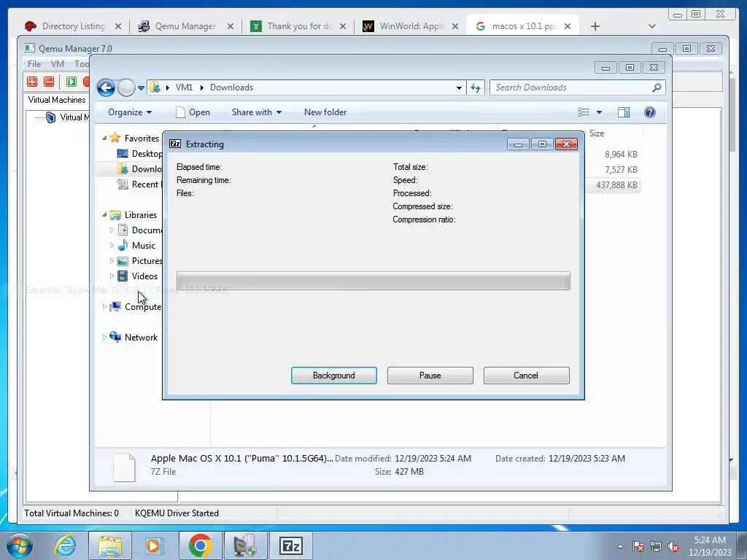Select the 7,527 KB file row
Screen dimensions: 747x560
(621, 169)
